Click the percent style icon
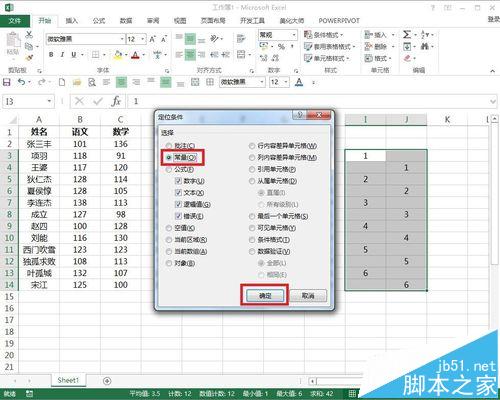Screen dimensions: 500x400 point(281,47)
